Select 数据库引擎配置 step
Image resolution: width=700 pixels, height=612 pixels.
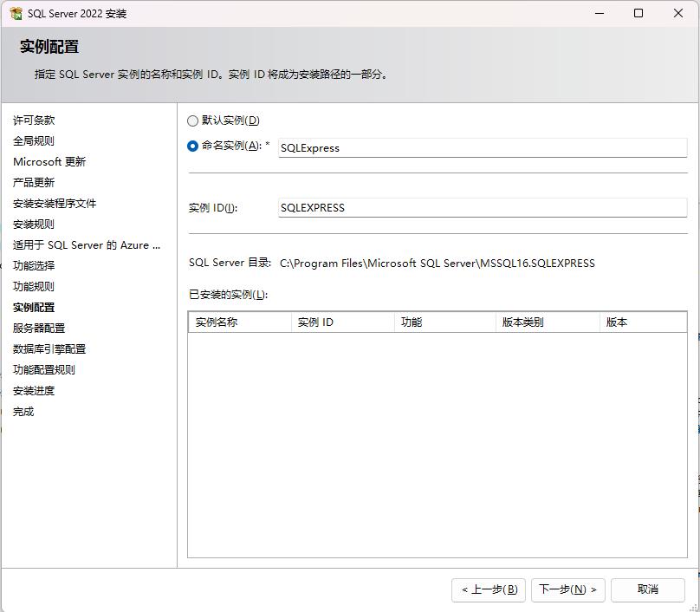pyautogui.click(x=49, y=349)
